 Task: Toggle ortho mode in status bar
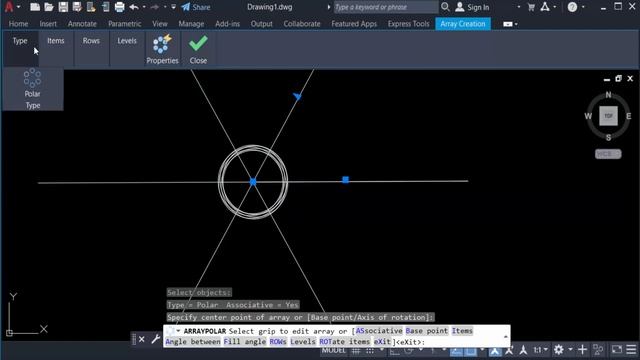coord(395,351)
